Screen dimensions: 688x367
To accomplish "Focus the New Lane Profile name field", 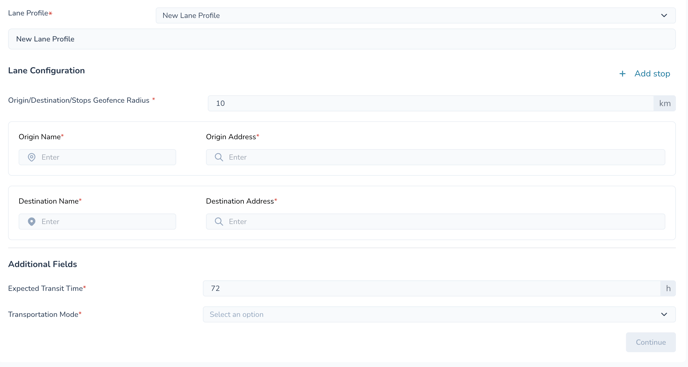I will pos(342,39).
